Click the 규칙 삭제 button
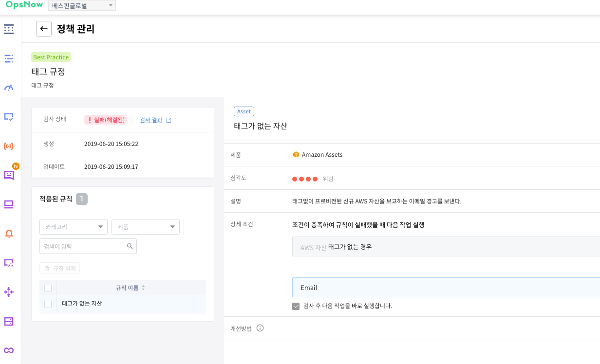This screenshot has width=600, height=364. click(x=59, y=268)
